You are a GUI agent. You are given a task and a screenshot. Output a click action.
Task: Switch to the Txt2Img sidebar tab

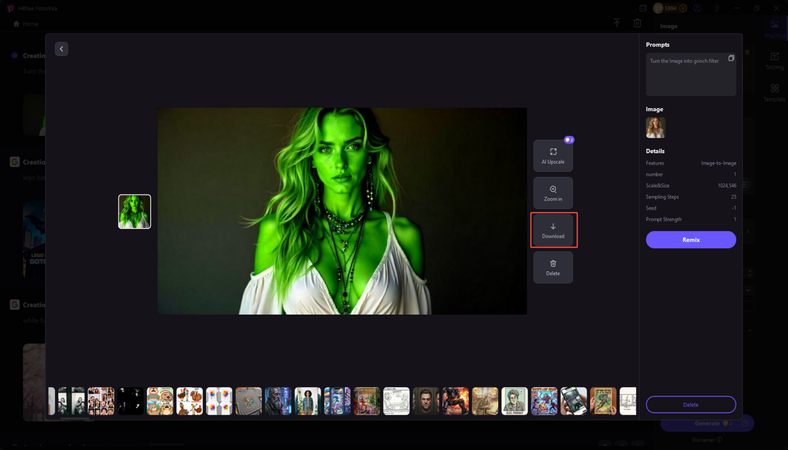point(774,60)
